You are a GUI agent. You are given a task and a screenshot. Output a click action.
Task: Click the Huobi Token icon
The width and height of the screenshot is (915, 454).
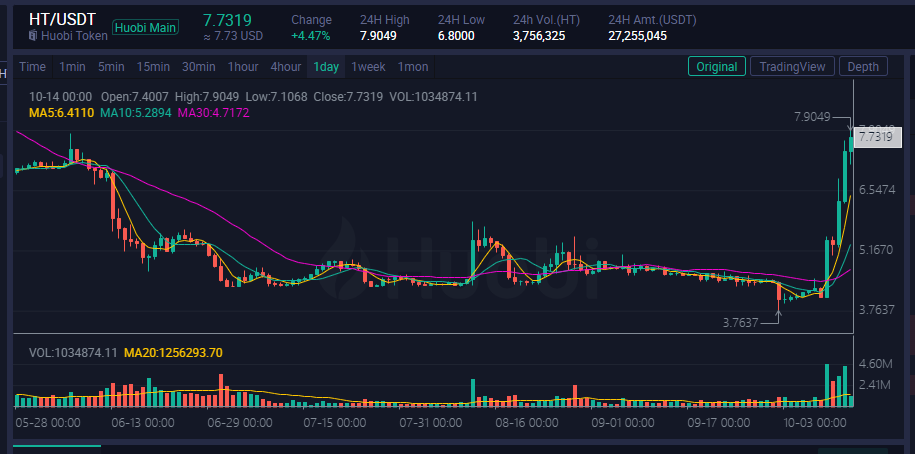click(x=33, y=36)
